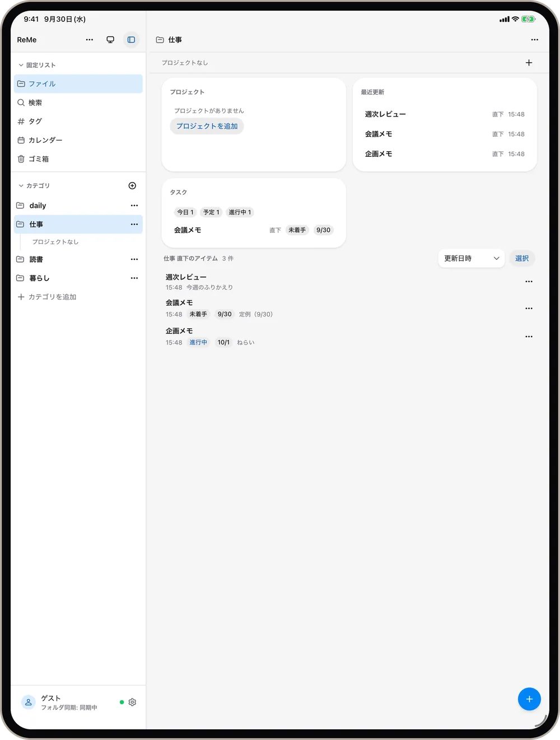Click the blue floating add button
The height and width of the screenshot is (740, 560).
(x=529, y=699)
